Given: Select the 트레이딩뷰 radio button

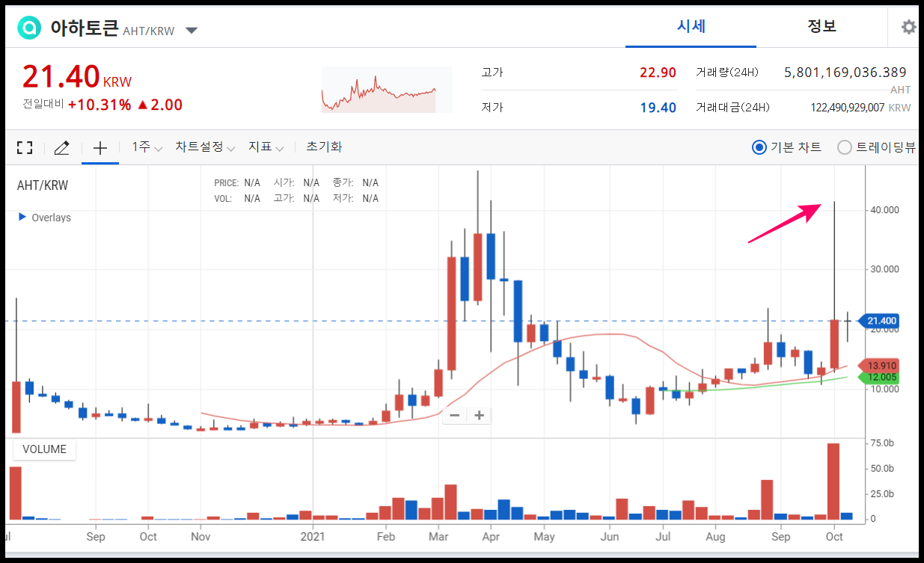Looking at the screenshot, I should 845,147.
